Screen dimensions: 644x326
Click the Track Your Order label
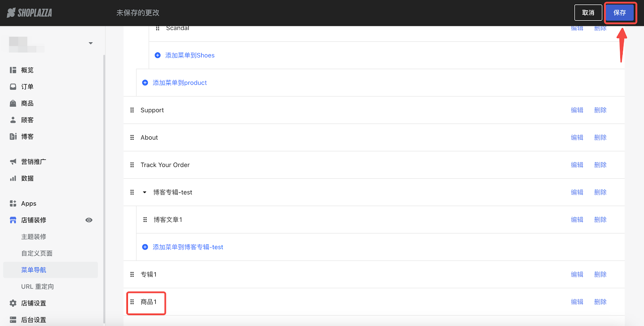165,165
